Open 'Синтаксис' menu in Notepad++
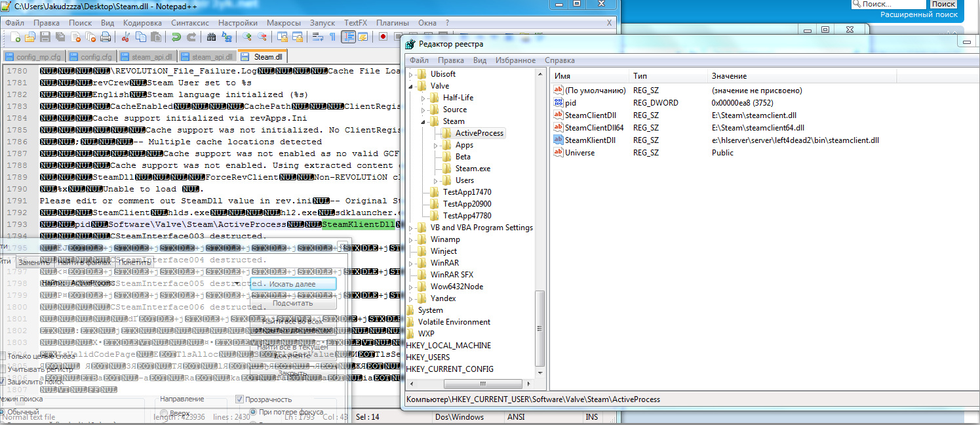The image size is (980, 425). (190, 22)
